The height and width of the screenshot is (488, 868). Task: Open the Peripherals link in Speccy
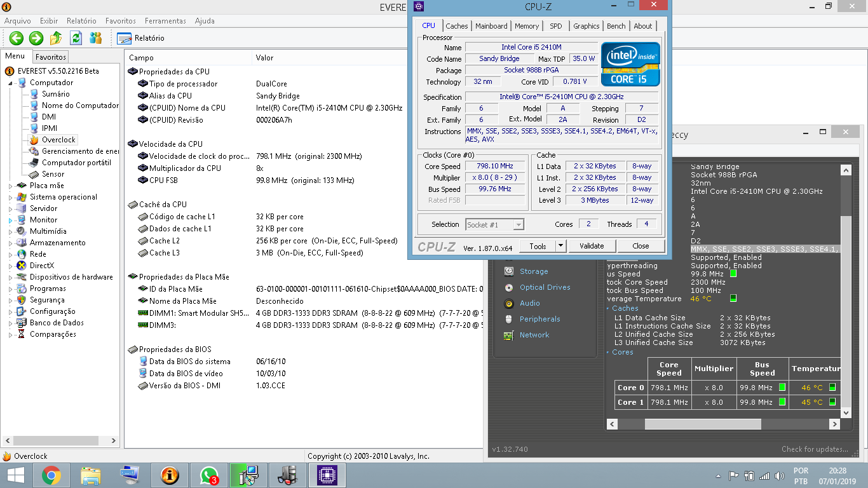coord(540,319)
